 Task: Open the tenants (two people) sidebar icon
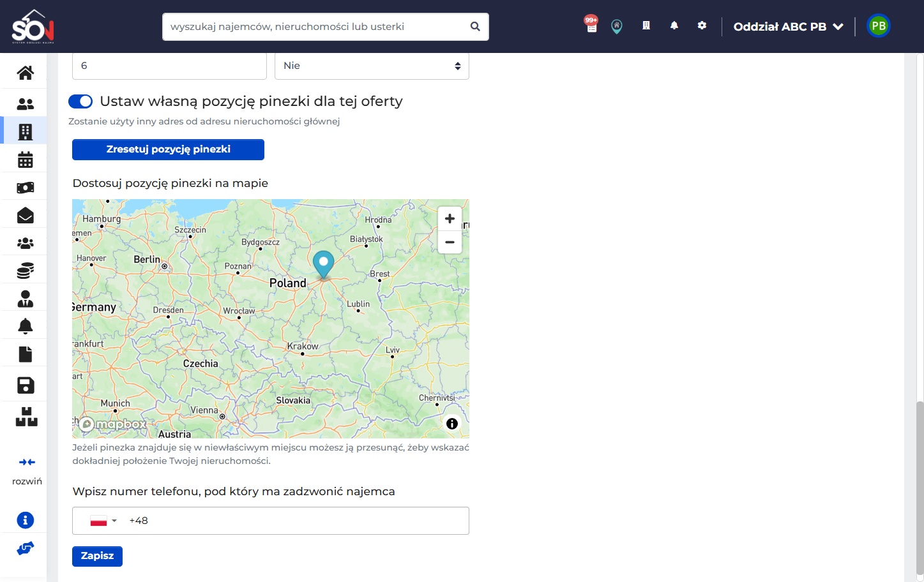pos(25,103)
